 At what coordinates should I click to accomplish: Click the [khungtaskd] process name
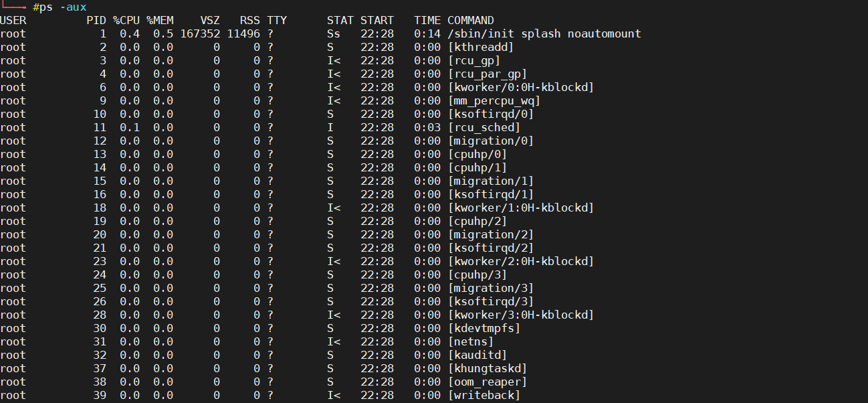tap(487, 368)
